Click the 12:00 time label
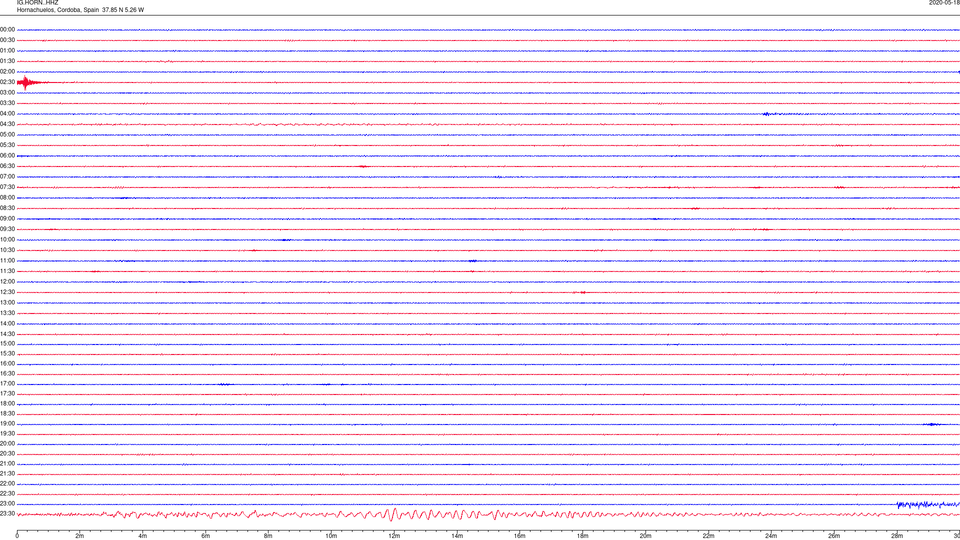 click(x=7, y=282)
